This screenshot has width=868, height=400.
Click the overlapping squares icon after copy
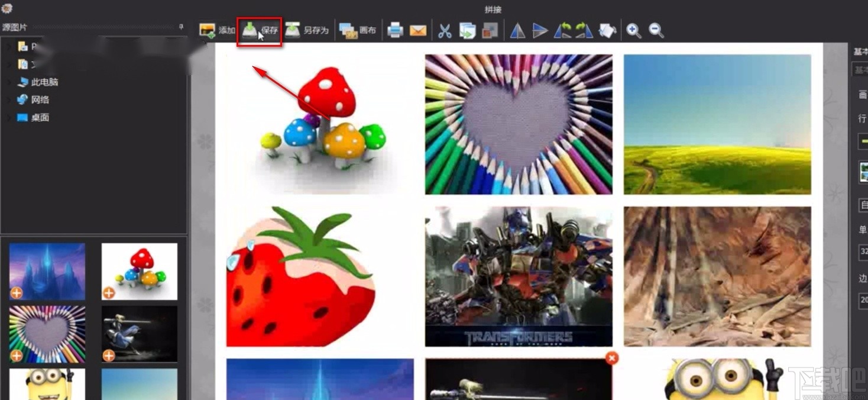pyautogui.click(x=490, y=31)
